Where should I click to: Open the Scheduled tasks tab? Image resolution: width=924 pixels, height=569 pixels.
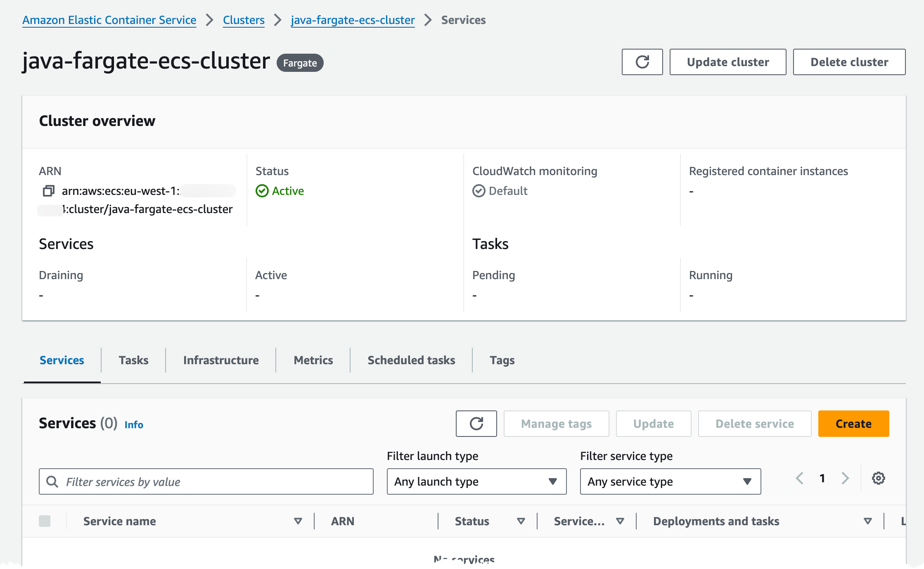click(x=411, y=360)
